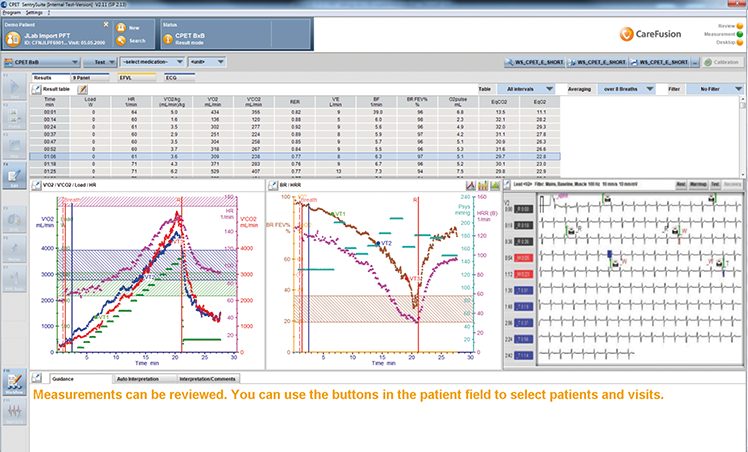Select the line chart view icon
This screenshot has width=748, height=452.
click(471, 185)
